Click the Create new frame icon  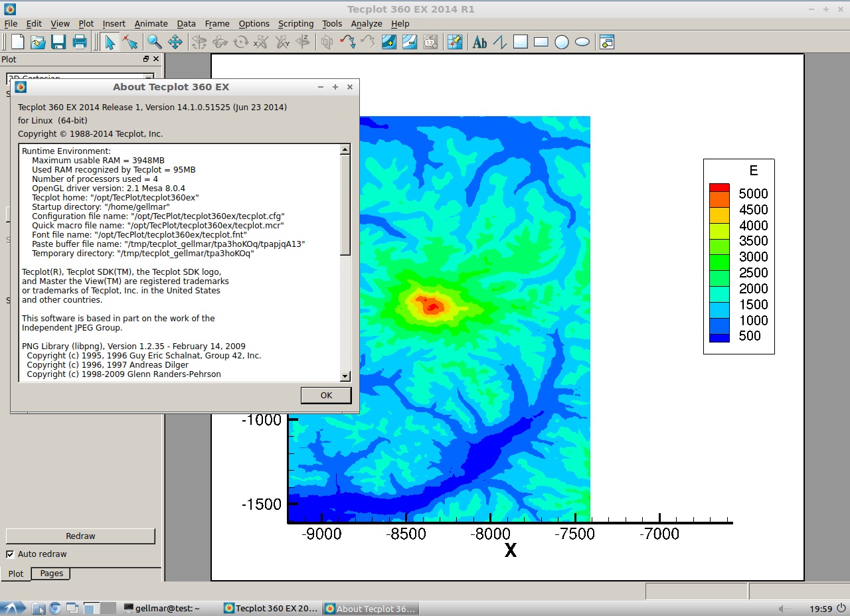point(606,42)
